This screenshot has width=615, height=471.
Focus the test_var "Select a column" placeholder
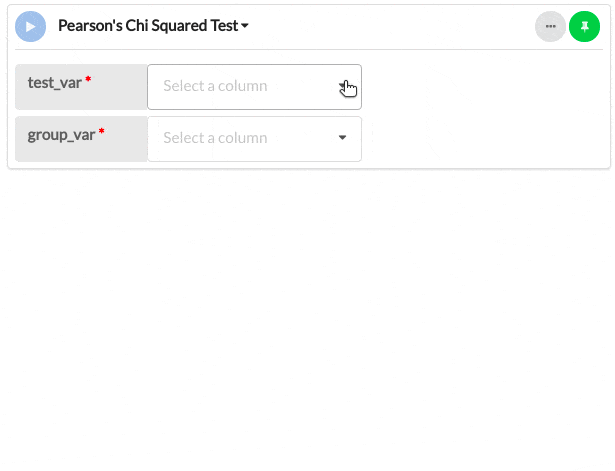(x=215, y=87)
